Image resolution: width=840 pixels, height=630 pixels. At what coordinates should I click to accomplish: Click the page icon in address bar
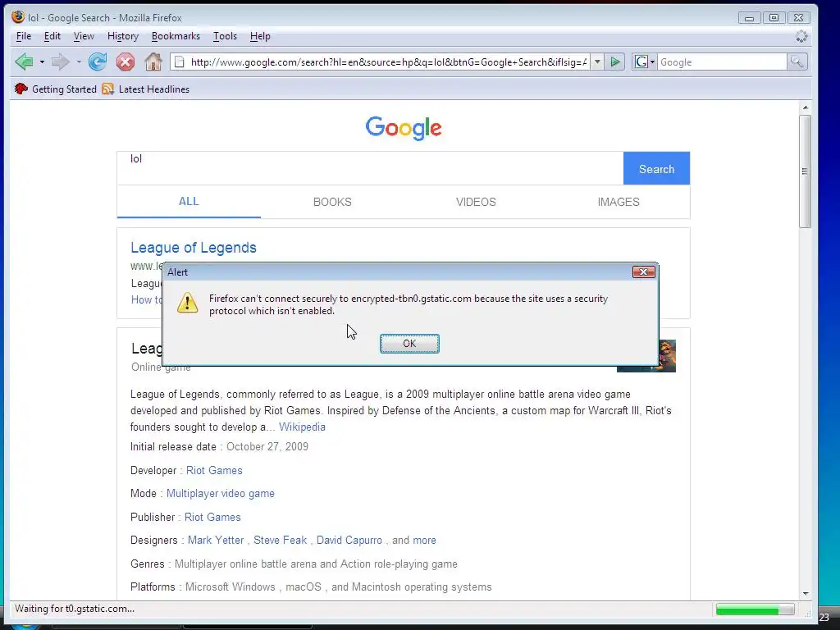[180, 62]
